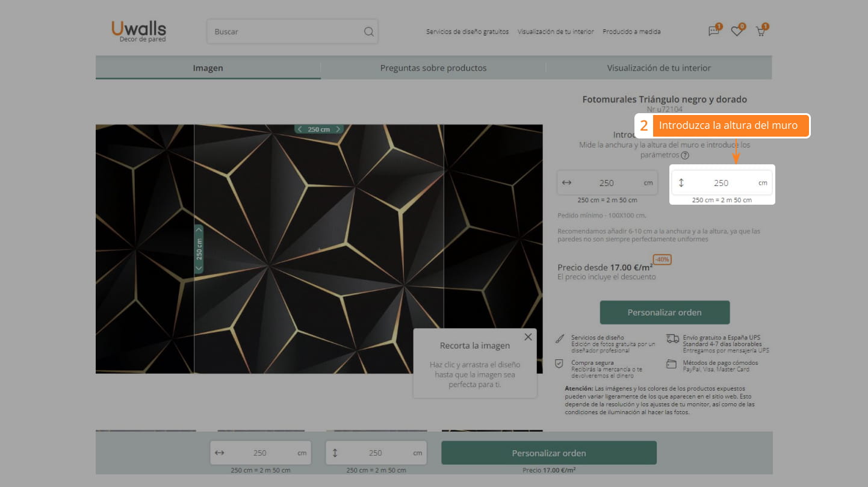Click Personalizar orden in bottom bar

tap(548, 453)
